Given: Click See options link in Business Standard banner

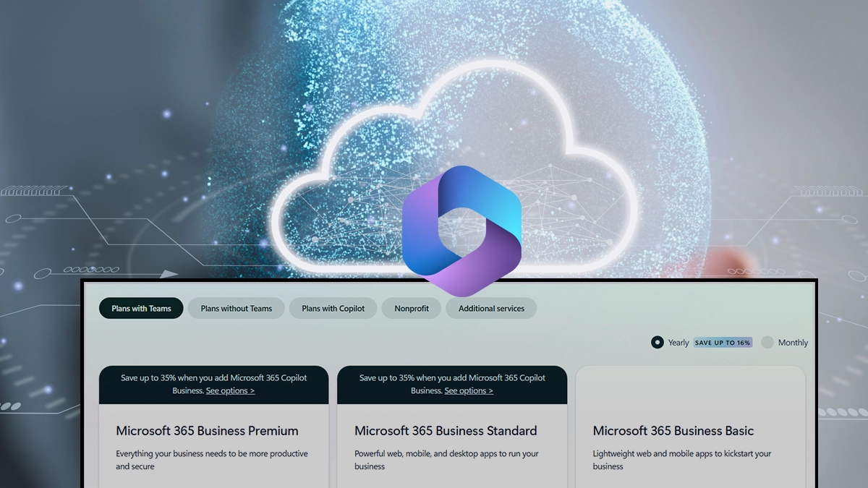Looking at the screenshot, I should pyautogui.click(x=469, y=390).
